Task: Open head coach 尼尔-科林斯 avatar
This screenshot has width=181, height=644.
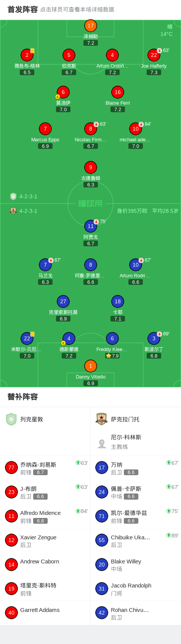Action: (x=102, y=443)
